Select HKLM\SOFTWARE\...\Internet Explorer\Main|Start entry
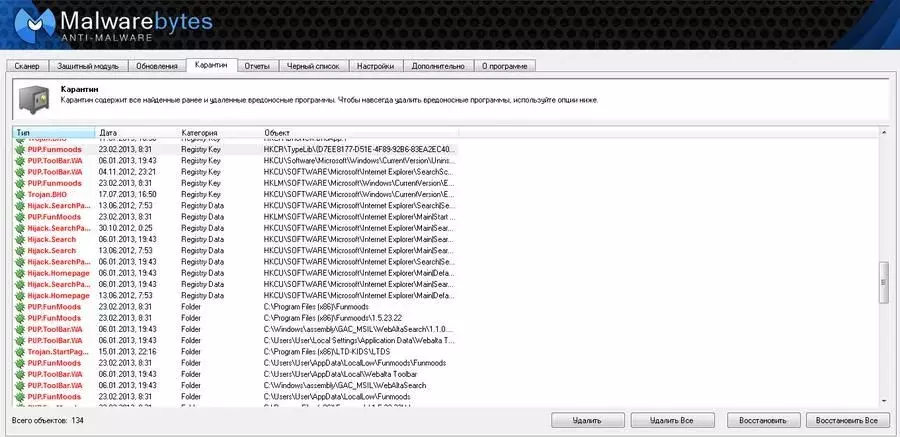The image size is (900, 437). tap(359, 217)
